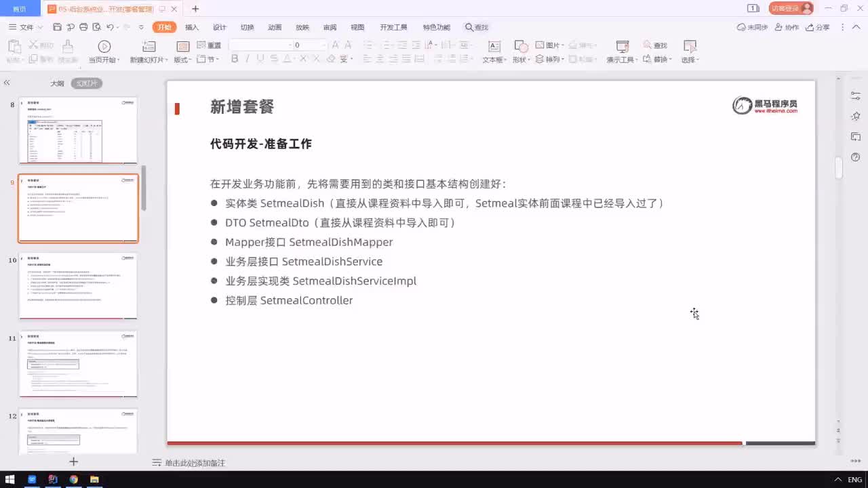Viewport: 868px width, 488px height.
Task: Click the notes area 单击此处添加备注
Action: coord(195,463)
